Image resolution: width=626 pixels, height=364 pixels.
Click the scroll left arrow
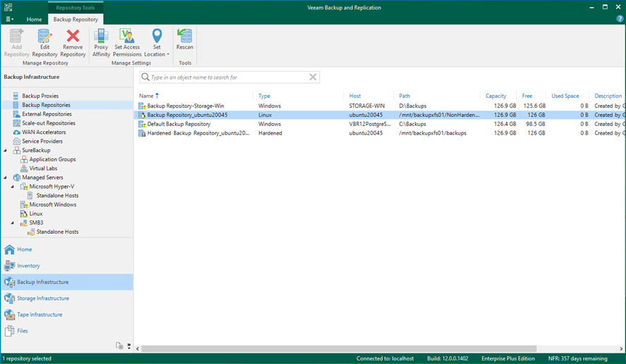[137, 349]
